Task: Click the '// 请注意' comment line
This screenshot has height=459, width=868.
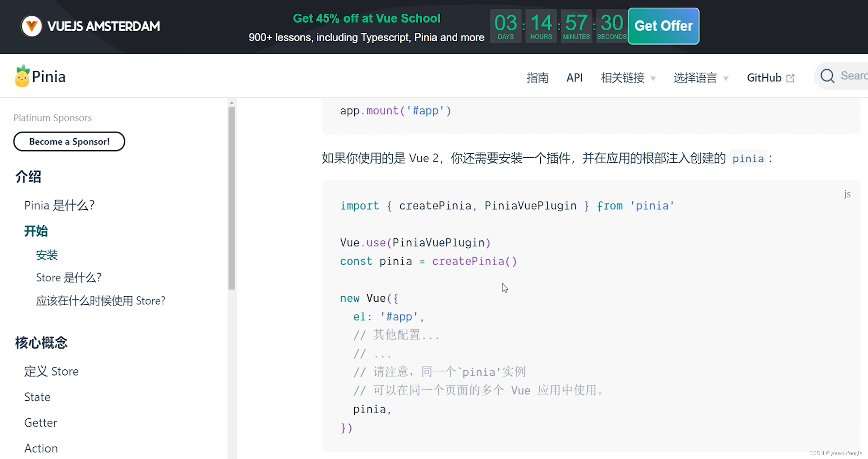Action: [x=440, y=372]
